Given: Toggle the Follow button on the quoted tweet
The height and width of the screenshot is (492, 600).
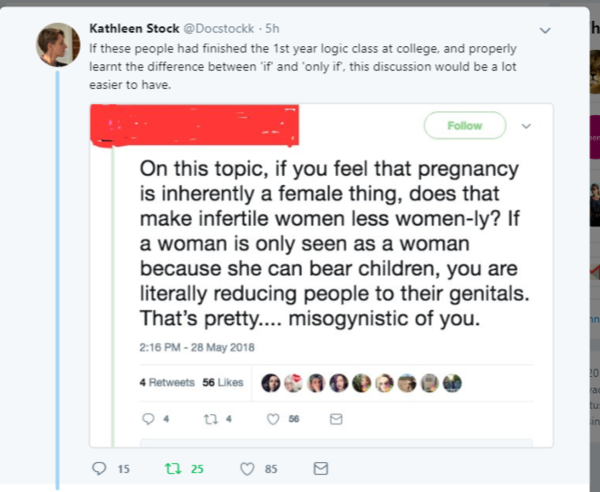Looking at the screenshot, I should pyautogui.click(x=465, y=126).
